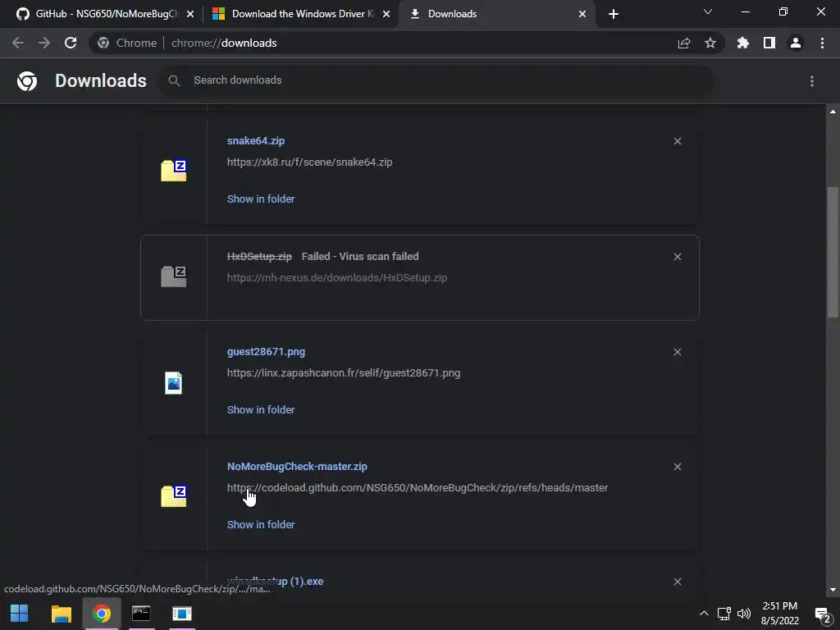
Task: Share this page via the share icon
Action: click(684, 43)
